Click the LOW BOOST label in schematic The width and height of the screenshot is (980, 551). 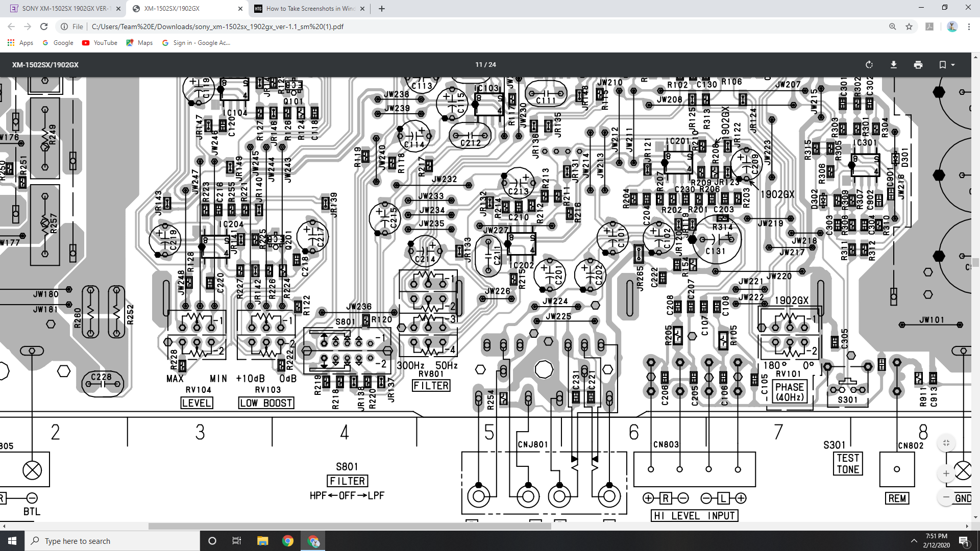point(266,403)
